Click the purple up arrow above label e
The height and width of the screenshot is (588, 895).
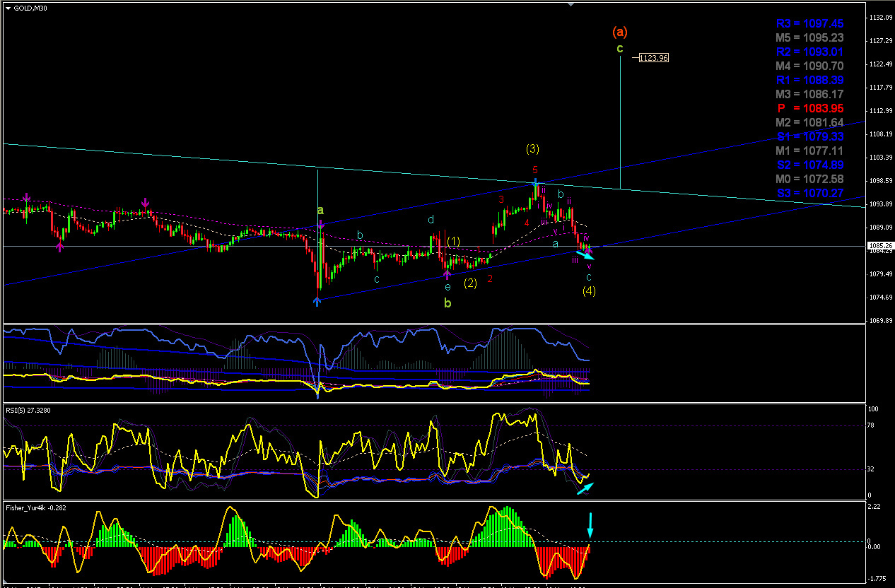(x=447, y=273)
